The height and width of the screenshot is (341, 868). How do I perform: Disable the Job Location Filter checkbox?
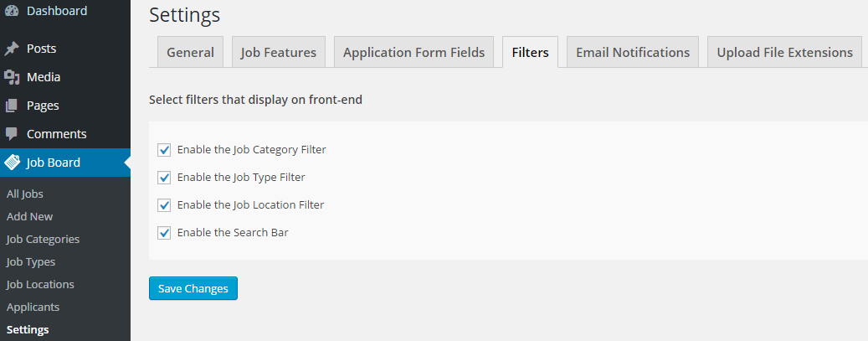[164, 205]
